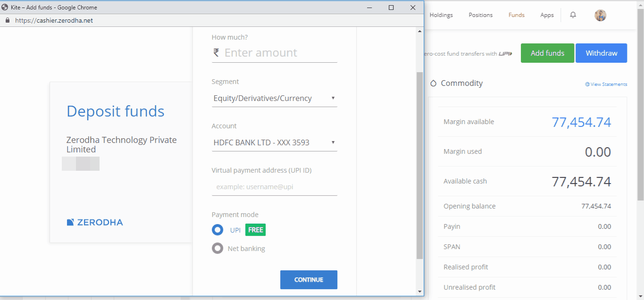644x300 pixels.
Task: Click the SPAN value
Action: (604, 247)
